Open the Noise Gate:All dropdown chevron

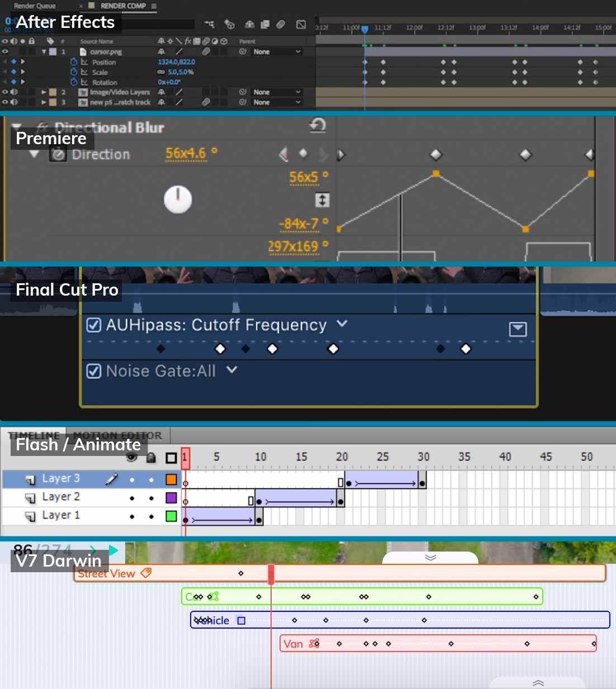(x=232, y=370)
